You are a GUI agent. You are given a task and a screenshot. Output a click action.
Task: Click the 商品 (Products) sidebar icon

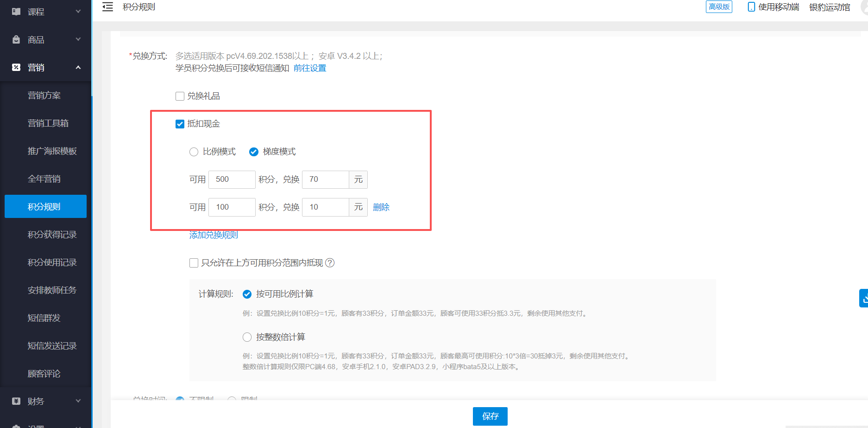16,39
